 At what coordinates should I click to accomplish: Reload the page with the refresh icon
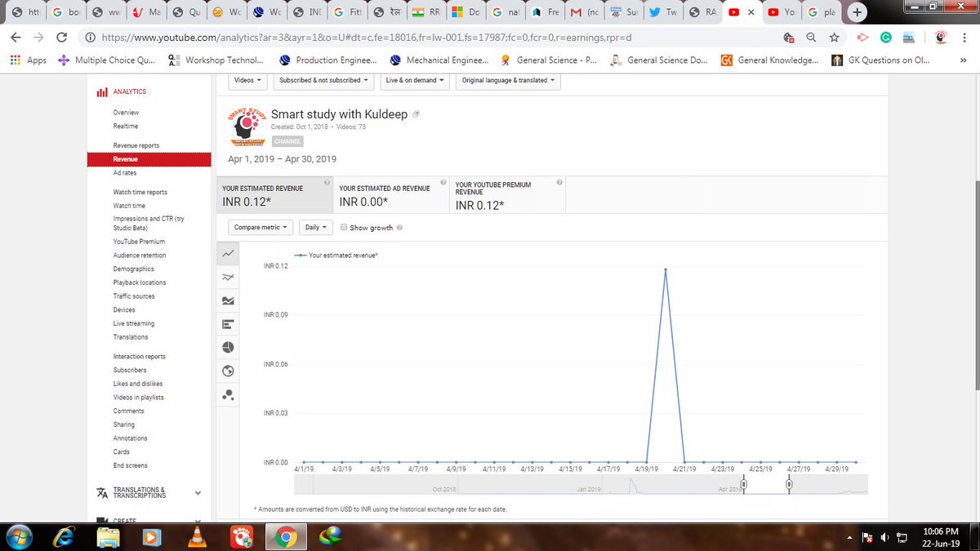click(62, 38)
